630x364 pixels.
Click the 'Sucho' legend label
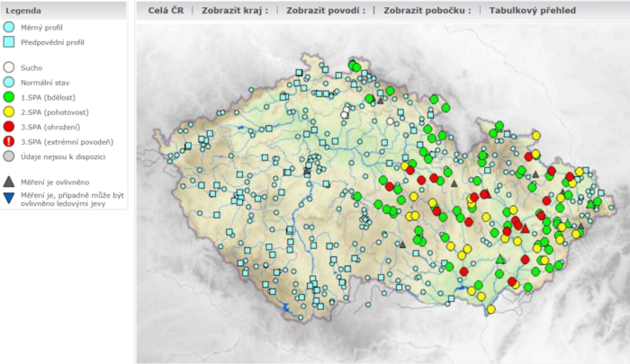(x=31, y=67)
